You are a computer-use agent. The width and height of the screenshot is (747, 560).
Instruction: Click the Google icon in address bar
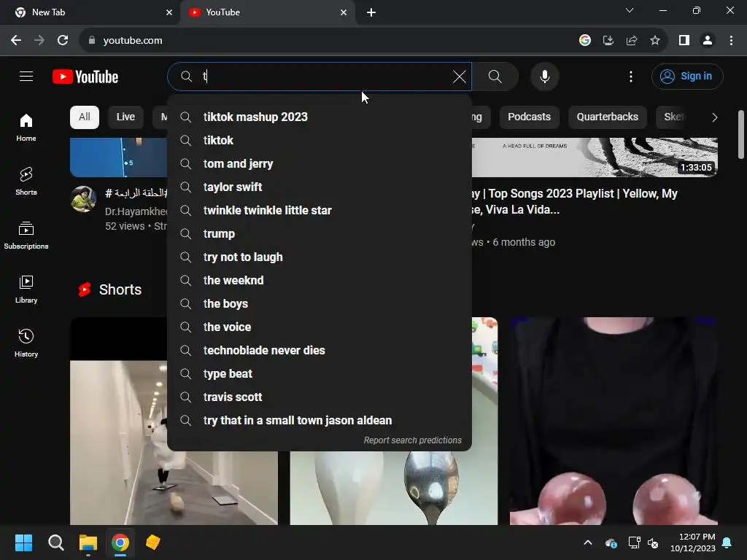(585, 41)
